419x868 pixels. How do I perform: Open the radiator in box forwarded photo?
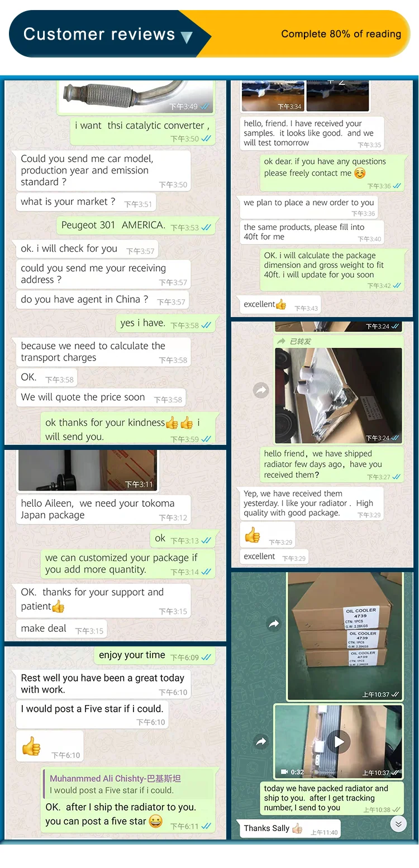[x=339, y=396]
